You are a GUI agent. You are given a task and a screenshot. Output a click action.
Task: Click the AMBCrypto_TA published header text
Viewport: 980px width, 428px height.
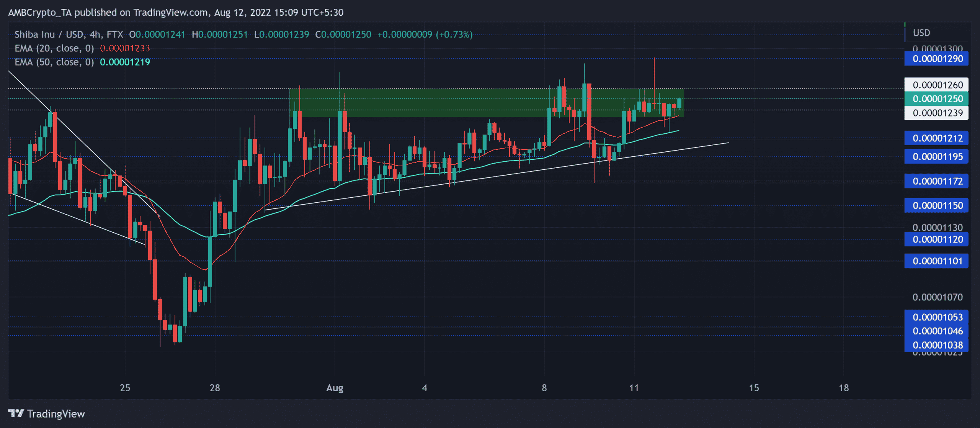(176, 12)
